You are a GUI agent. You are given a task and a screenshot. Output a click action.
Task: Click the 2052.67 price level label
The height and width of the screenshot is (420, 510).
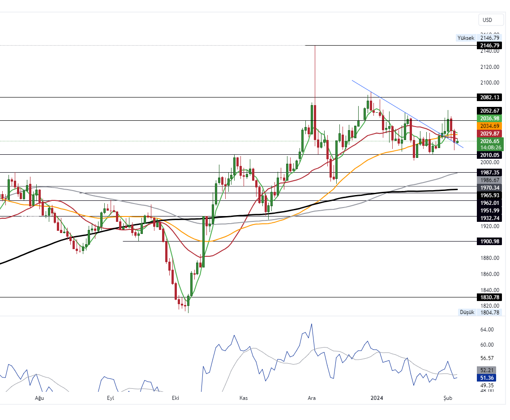[x=489, y=111]
